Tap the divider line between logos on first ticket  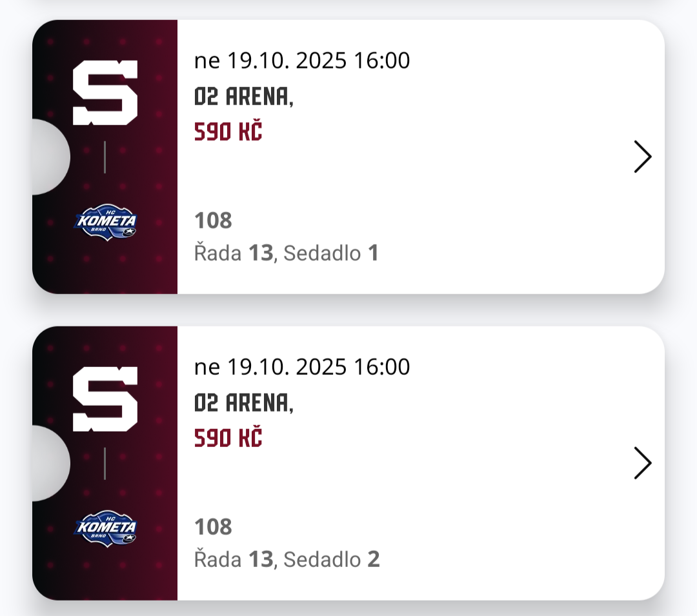(x=105, y=157)
